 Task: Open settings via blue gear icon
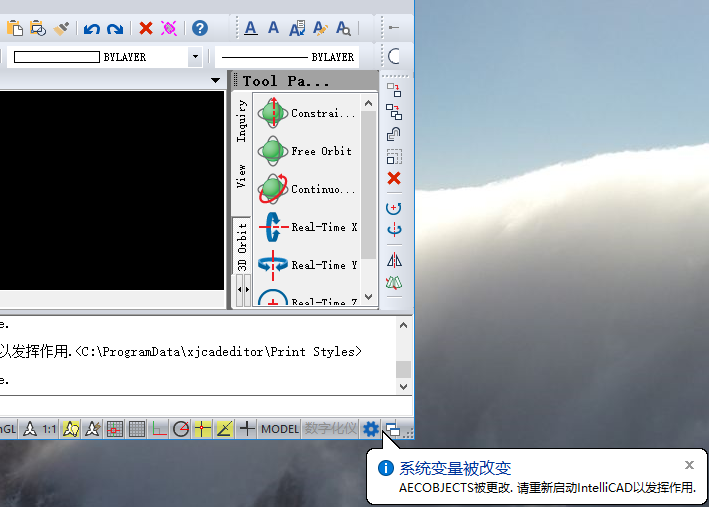tap(370, 429)
